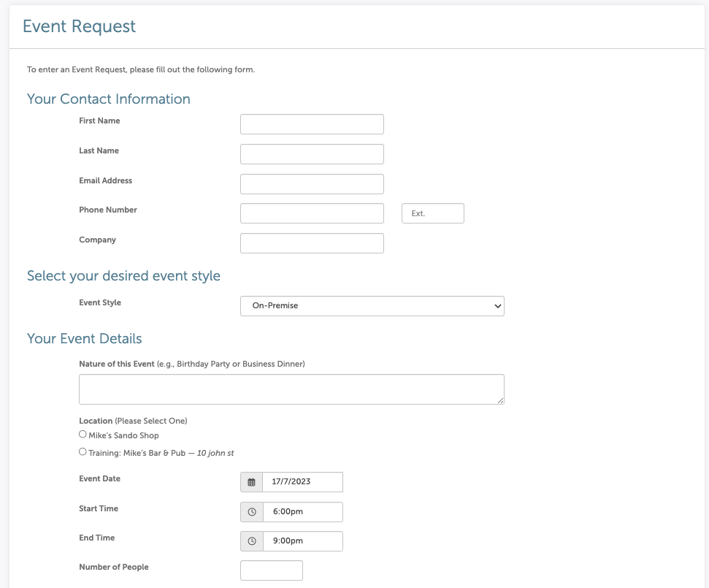Open the Event Style dropdown
This screenshot has width=709, height=588.
372,305
